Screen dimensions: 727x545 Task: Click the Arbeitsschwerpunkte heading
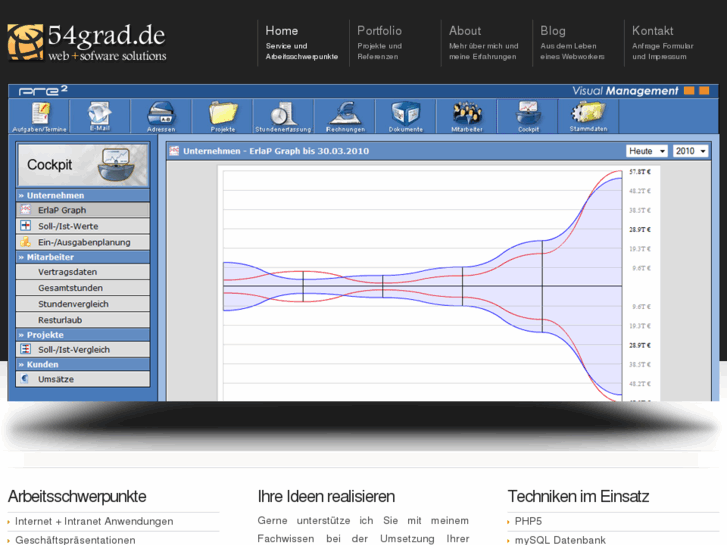click(x=77, y=496)
